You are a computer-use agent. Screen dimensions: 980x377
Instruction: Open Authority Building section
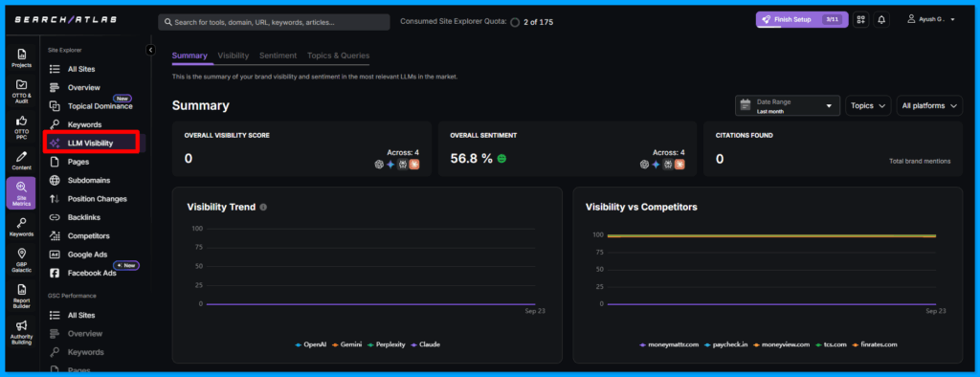(x=21, y=333)
